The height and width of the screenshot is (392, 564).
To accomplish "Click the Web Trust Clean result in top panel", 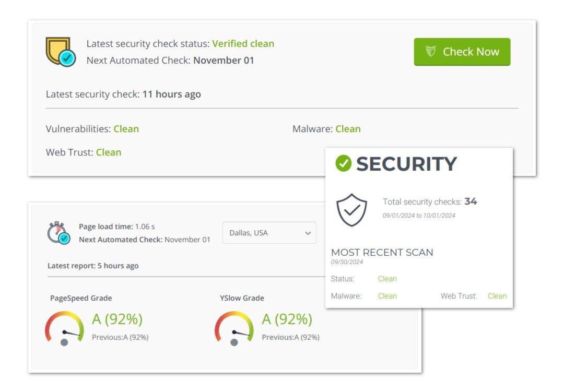I will (x=109, y=152).
